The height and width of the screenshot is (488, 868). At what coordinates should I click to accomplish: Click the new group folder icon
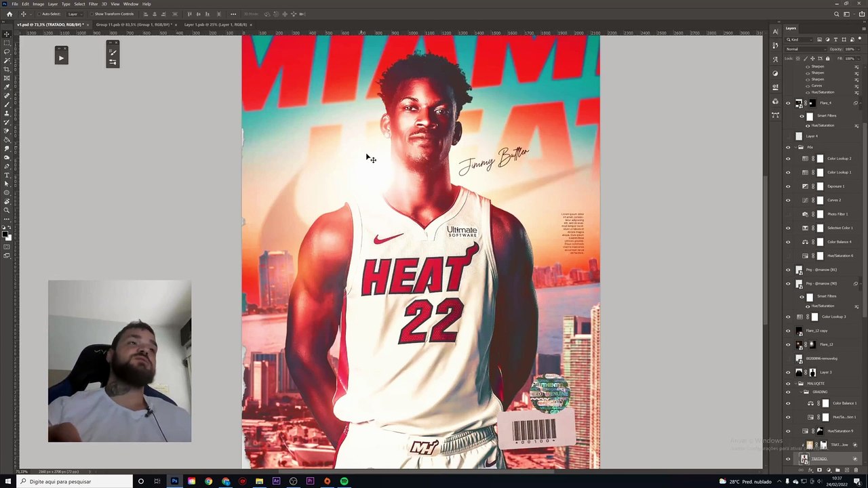836,470
